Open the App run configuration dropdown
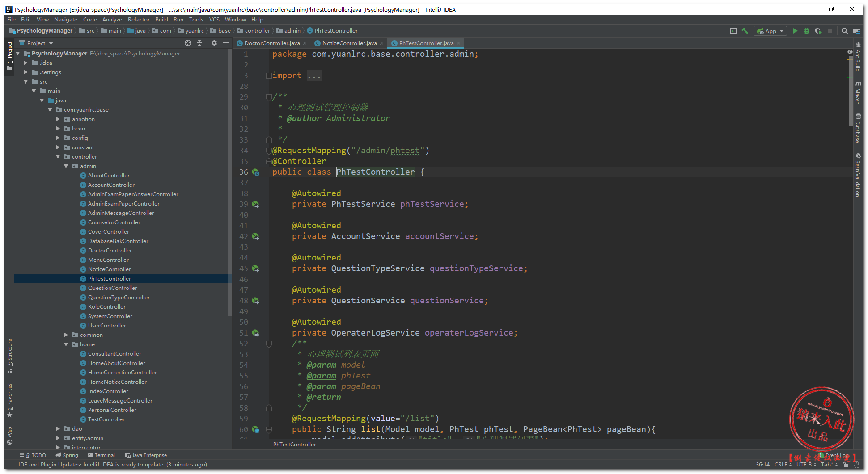Viewport: 868px width, 474px height. (x=771, y=31)
